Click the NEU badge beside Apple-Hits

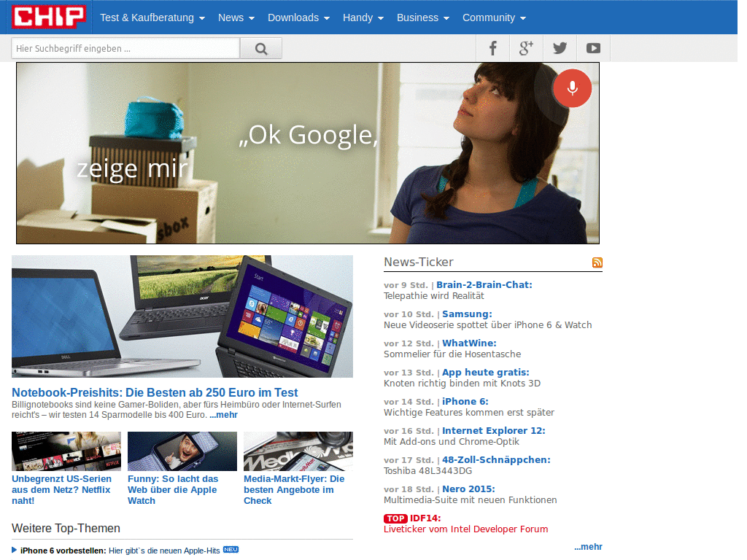click(231, 550)
